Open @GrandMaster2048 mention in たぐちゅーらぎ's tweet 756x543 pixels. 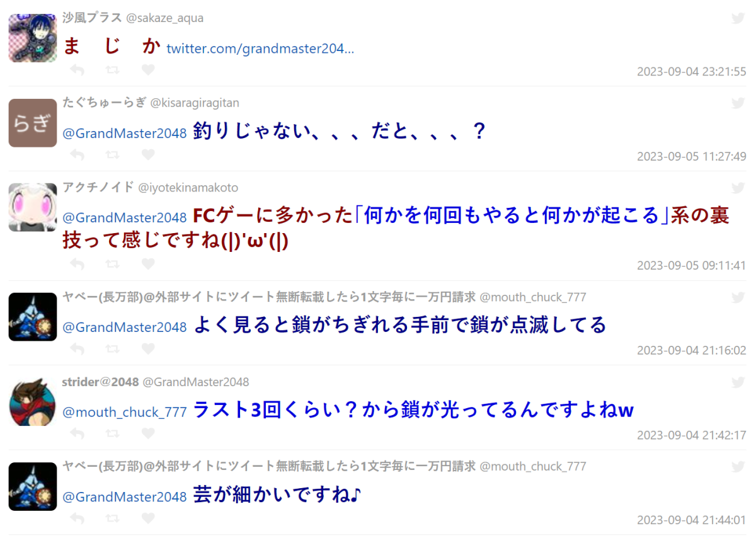(125, 133)
